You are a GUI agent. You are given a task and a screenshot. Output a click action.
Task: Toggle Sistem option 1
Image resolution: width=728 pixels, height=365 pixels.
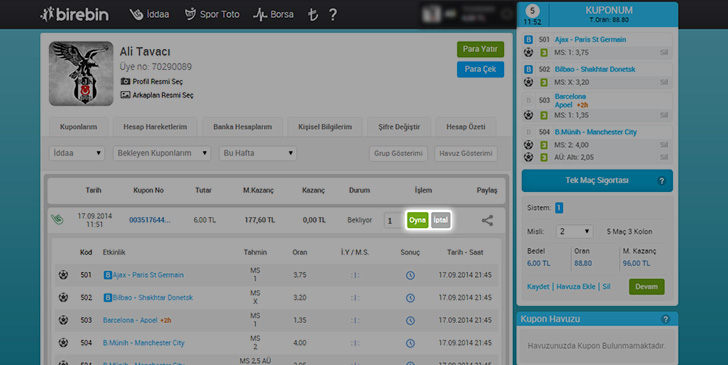coord(559,208)
